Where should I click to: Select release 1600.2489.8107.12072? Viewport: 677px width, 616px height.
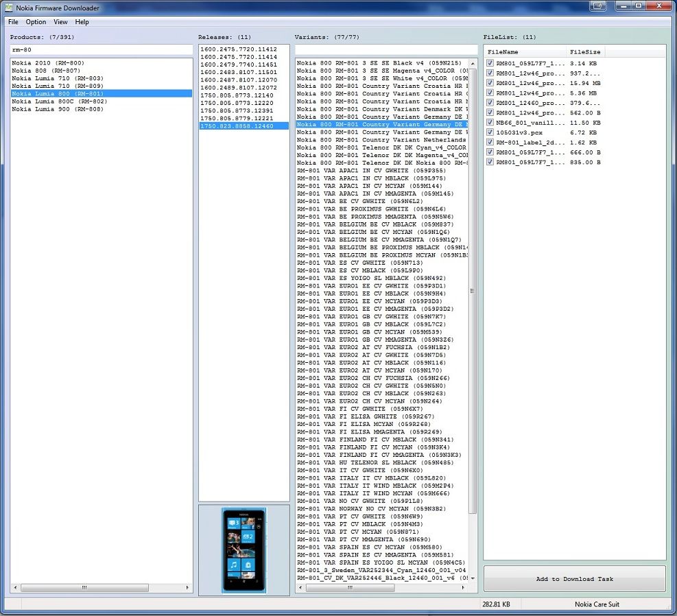(x=244, y=88)
